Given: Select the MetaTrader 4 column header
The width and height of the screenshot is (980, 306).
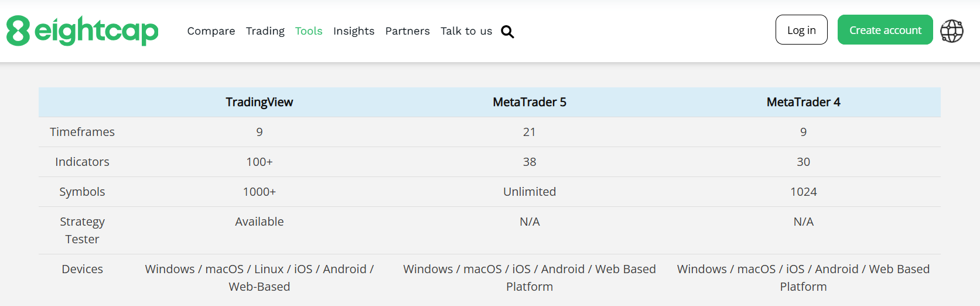Looking at the screenshot, I should coord(803,102).
